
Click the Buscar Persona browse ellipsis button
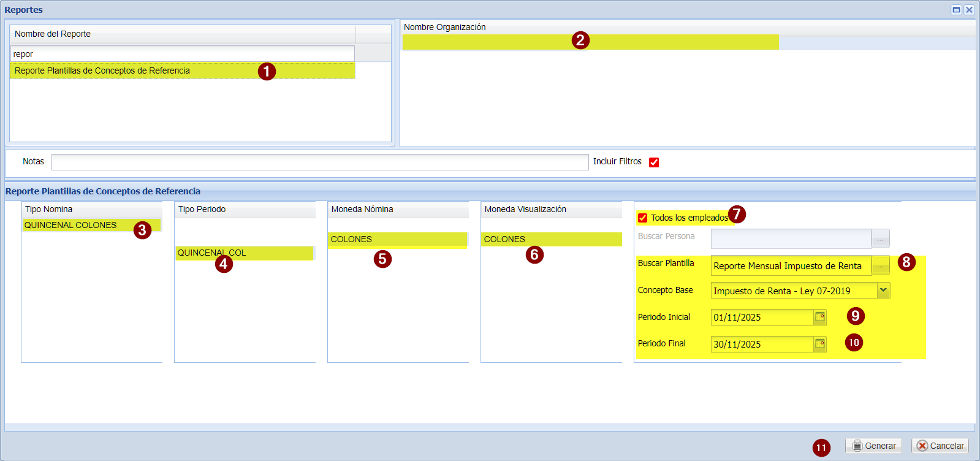(x=880, y=238)
